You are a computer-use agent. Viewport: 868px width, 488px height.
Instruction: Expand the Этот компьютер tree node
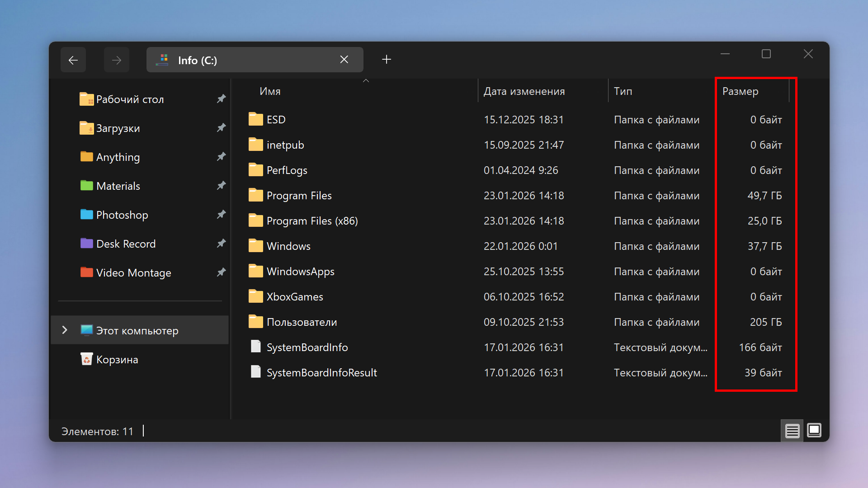point(65,330)
